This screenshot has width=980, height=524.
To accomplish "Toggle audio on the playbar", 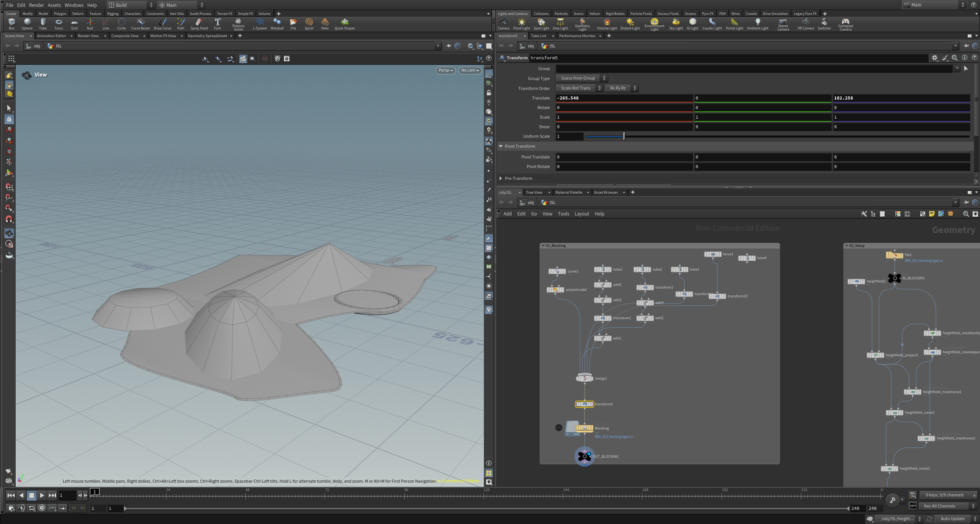I will 21,508.
